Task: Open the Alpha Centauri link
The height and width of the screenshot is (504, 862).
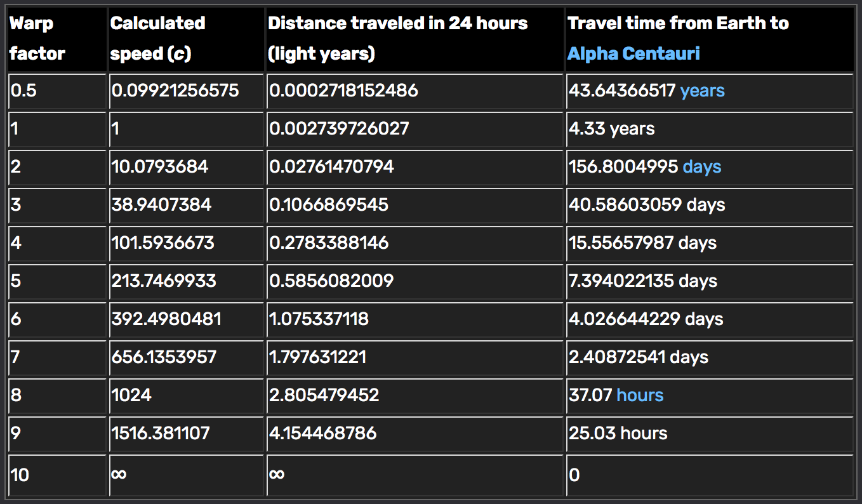Action: click(633, 53)
